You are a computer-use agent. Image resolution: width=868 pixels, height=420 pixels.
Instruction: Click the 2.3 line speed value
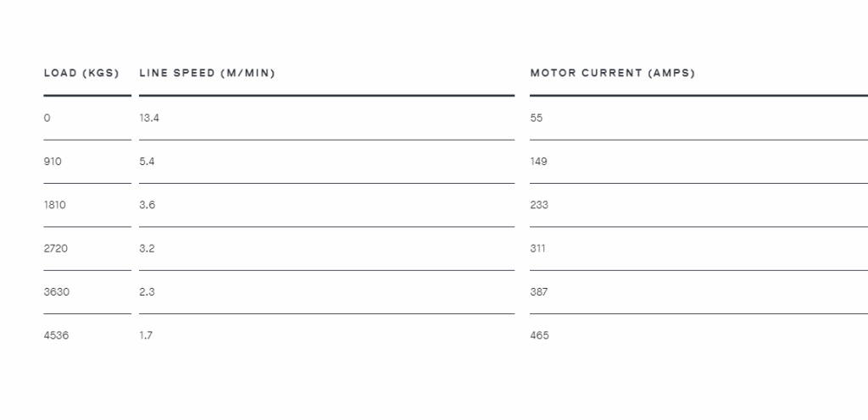click(147, 292)
